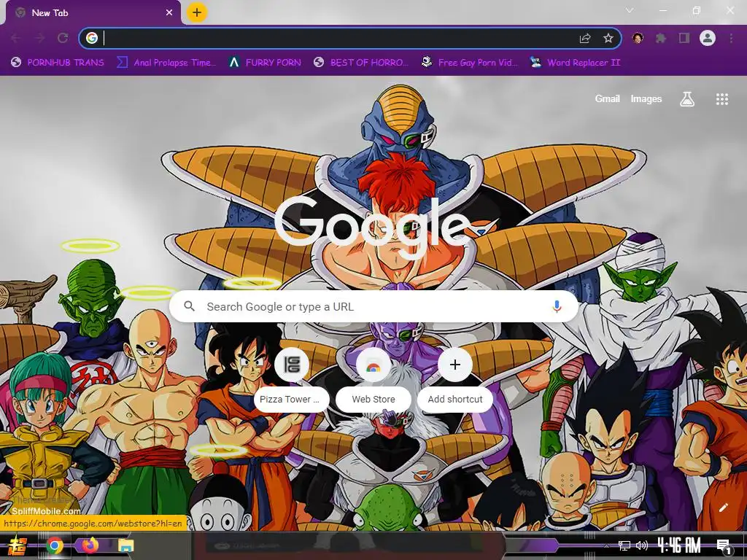Customize this page with the pencil icon
This screenshot has width=747, height=560.
[723, 507]
